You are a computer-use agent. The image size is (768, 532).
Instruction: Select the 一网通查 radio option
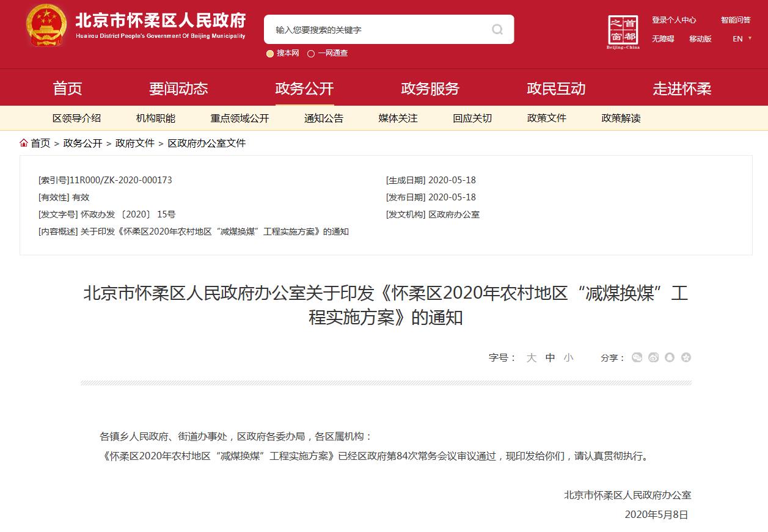(310, 53)
